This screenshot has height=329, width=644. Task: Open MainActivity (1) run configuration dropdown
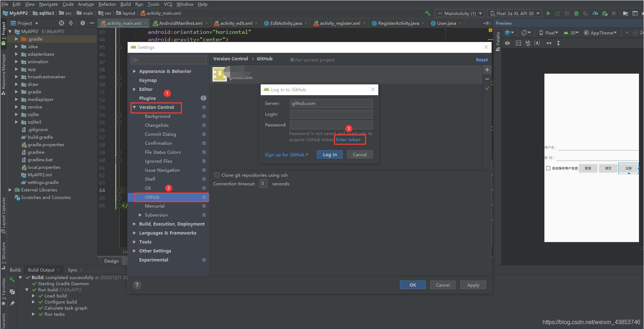point(460,13)
